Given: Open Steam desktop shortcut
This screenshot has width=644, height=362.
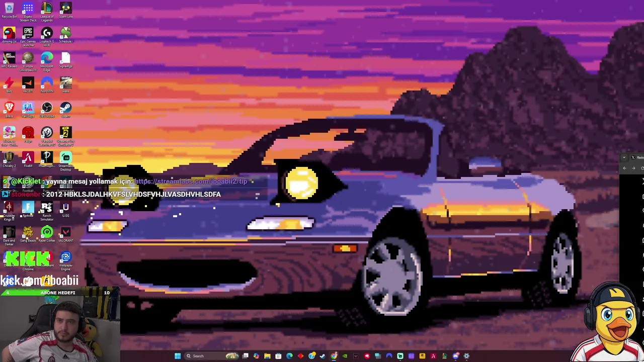Looking at the screenshot, I should coord(65,110).
